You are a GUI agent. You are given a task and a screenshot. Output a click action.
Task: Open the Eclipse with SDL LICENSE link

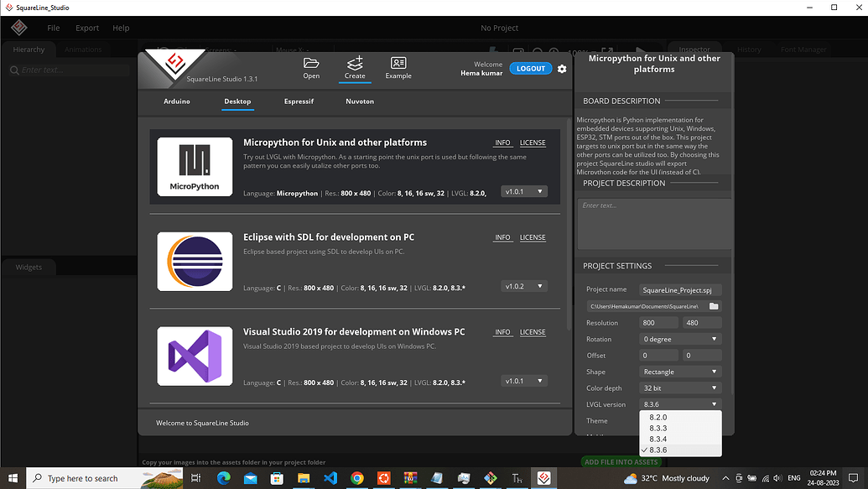coord(533,237)
